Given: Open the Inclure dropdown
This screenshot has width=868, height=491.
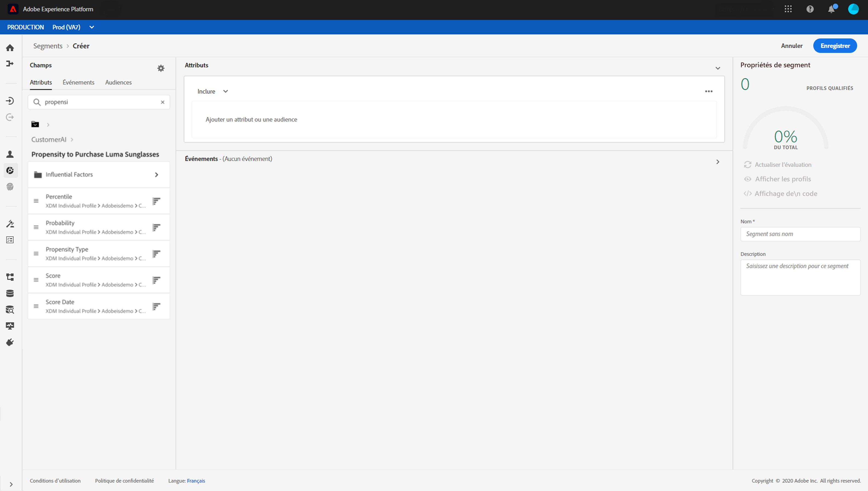Looking at the screenshot, I should 213,92.
